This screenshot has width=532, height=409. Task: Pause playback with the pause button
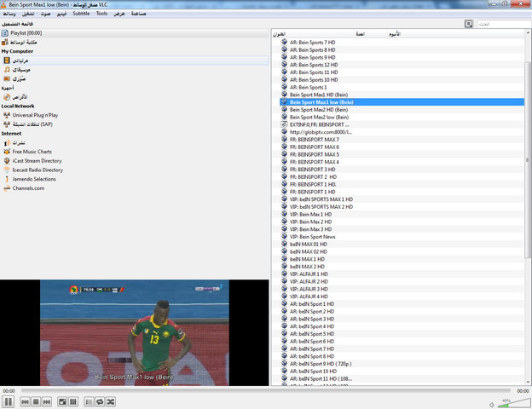coord(8,401)
